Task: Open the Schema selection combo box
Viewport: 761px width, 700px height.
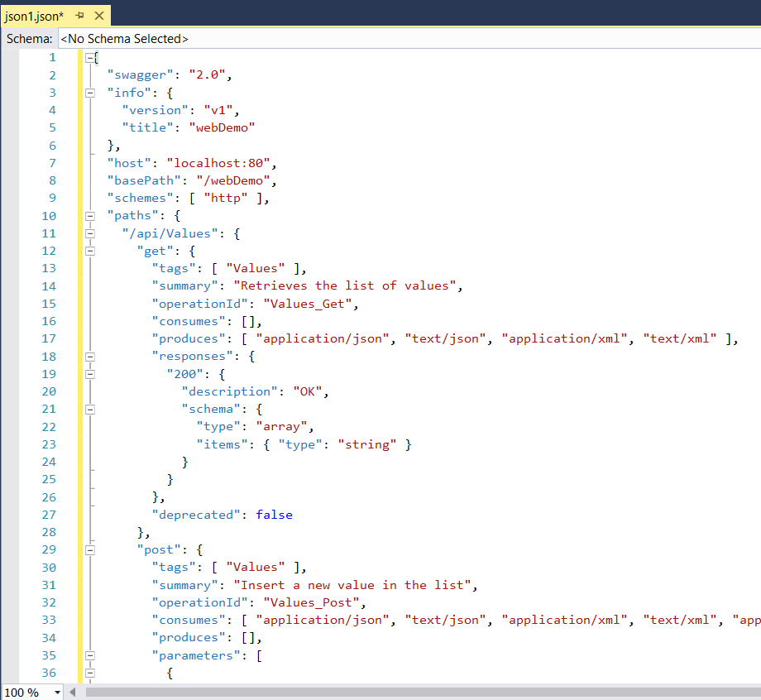Action: [x=409, y=39]
